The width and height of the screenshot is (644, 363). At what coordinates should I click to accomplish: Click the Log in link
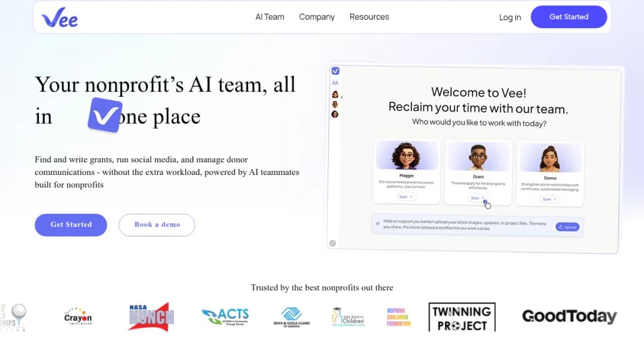pos(510,17)
